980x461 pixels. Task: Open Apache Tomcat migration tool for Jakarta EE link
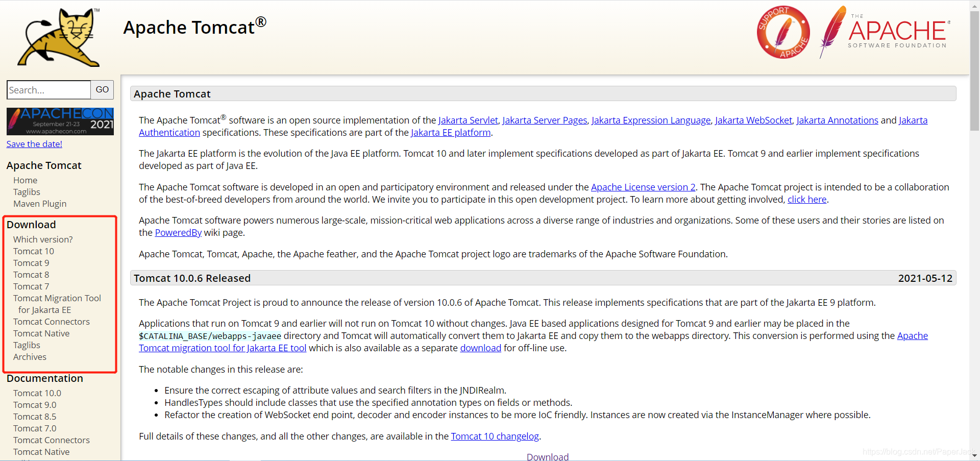[x=223, y=348]
